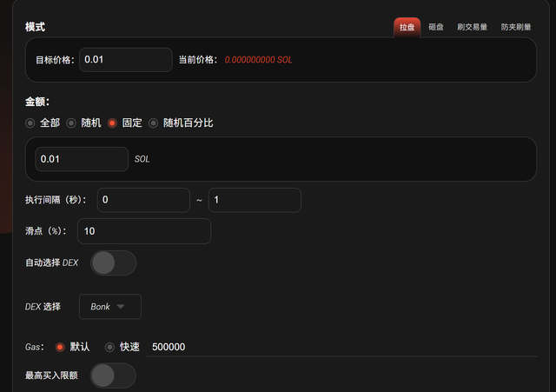Select the 固定 amount radio button
556x392 pixels.
pyautogui.click(x=112, y=123)
